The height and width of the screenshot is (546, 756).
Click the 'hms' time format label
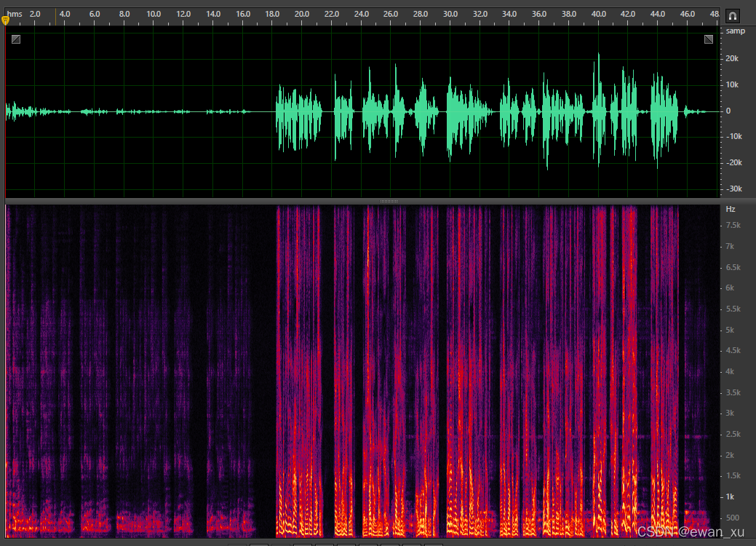tap(15, 14)
